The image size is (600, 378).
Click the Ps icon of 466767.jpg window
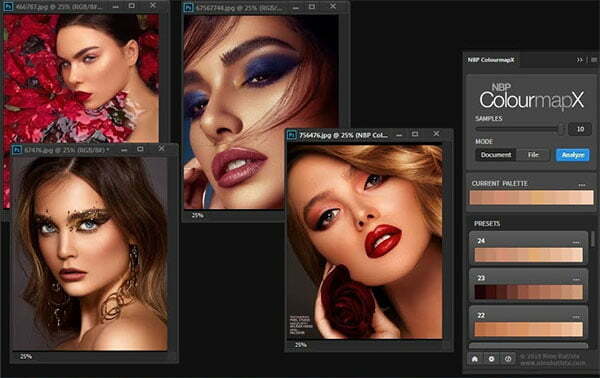click(8, 7)
